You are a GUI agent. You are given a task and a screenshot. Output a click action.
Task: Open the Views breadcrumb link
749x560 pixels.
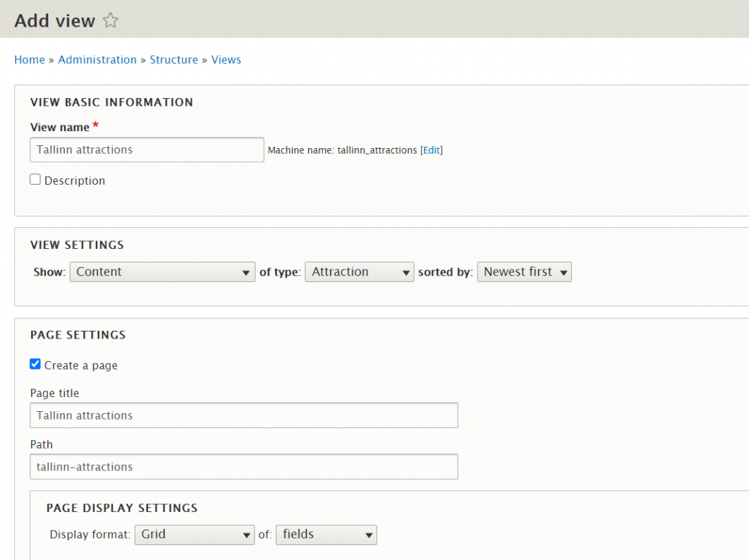tap(226, 59)
